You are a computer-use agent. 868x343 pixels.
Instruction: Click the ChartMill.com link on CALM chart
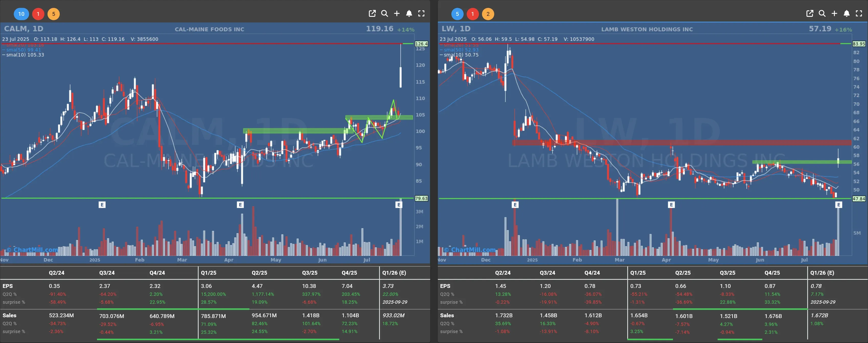tap(32, 250)
